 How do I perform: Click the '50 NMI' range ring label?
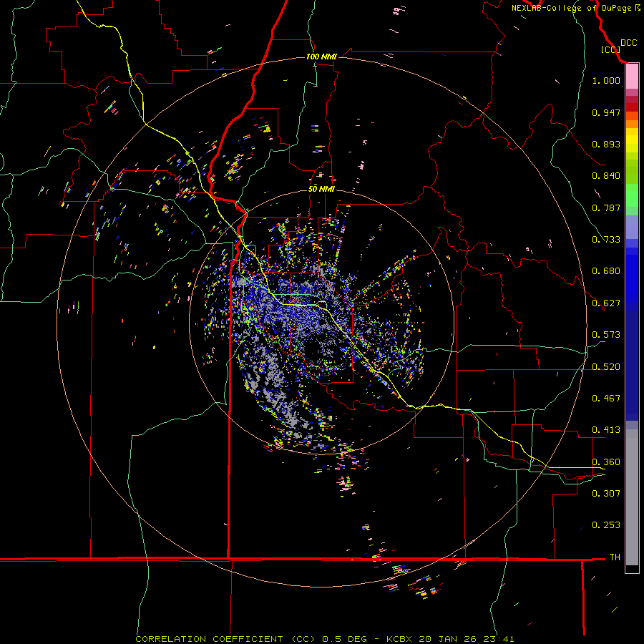[321, 189]
